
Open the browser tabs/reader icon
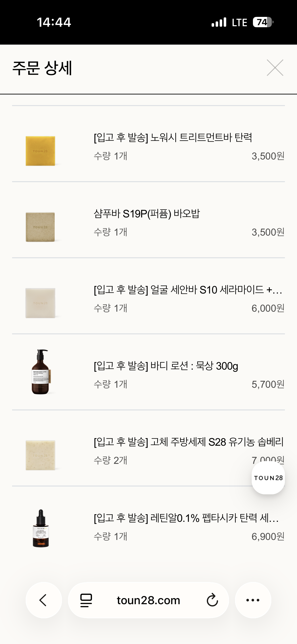tap(86, 600)
